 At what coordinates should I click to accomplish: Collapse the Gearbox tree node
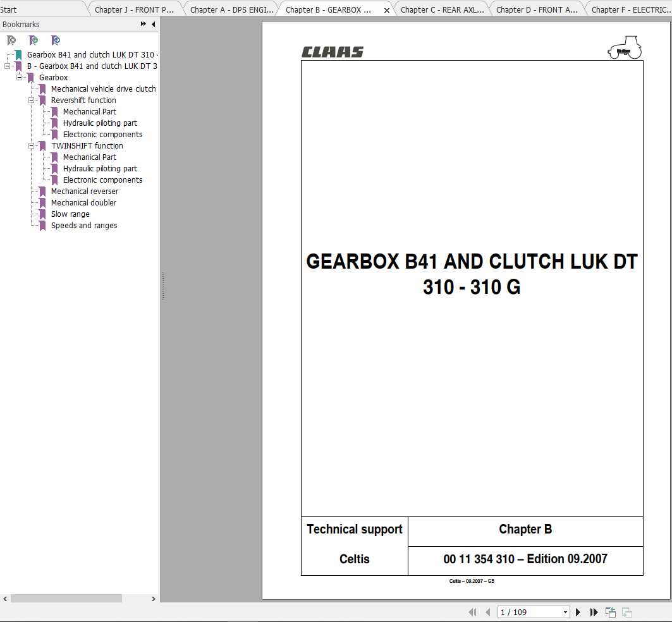tap(19, 78)
